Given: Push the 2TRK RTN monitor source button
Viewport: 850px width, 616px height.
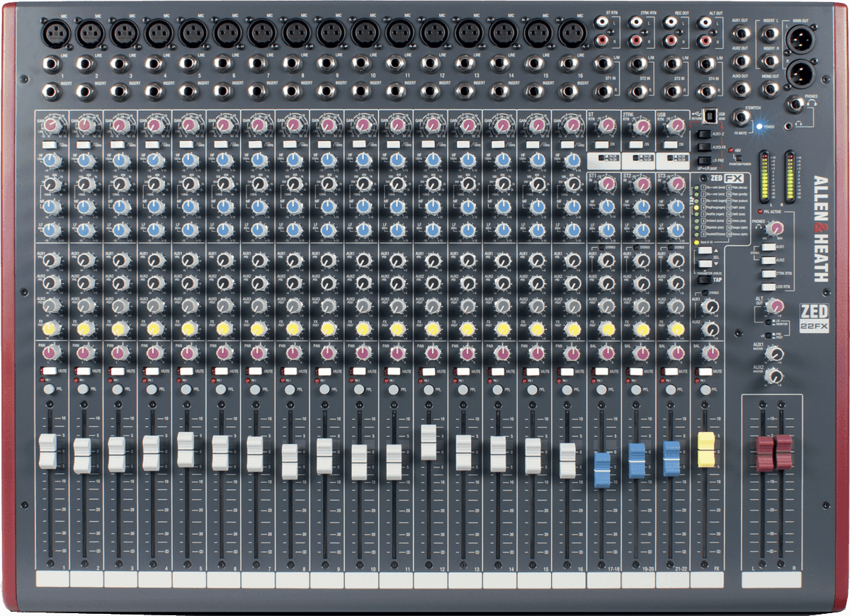Looking at the screenshot, I should coord(769,273).
